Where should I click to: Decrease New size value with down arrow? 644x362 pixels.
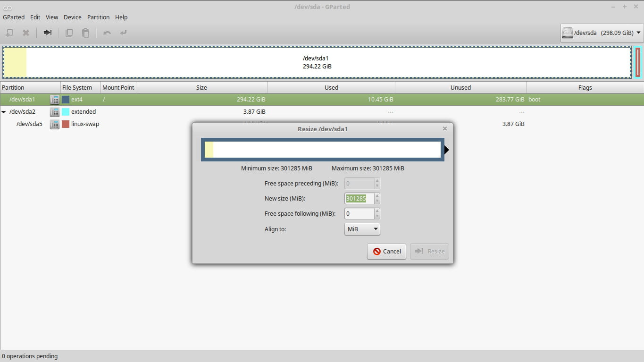tap(376, 201)
